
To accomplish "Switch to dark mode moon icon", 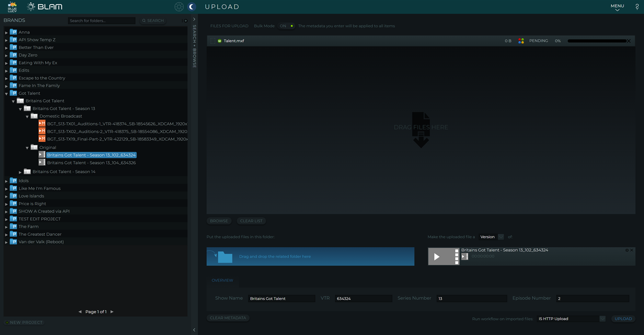I will pos(192,7).
